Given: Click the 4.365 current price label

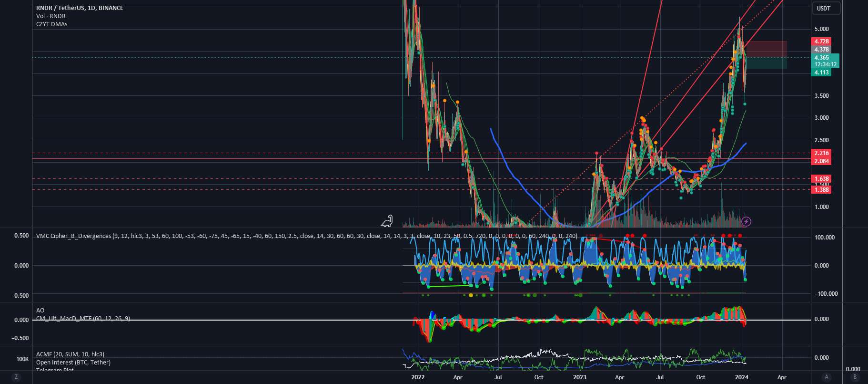Looking at the screenshot, I should [x=821, y=58].
